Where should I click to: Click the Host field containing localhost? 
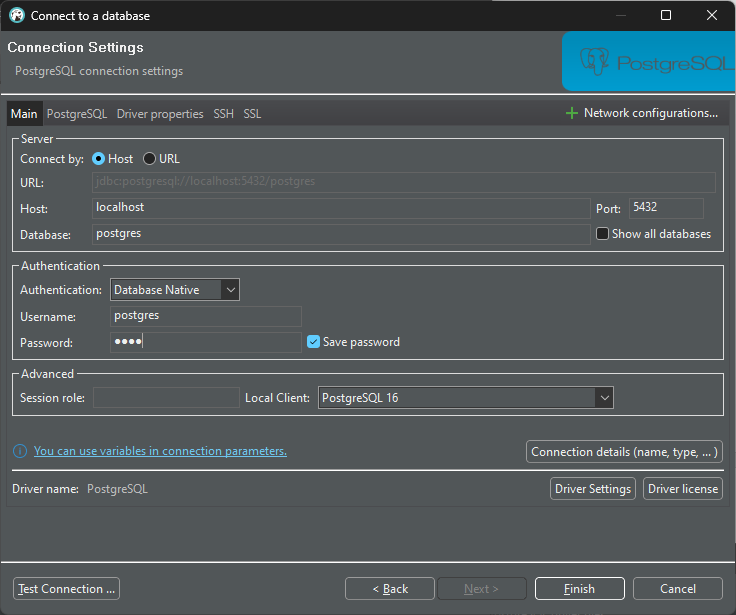click(x=341, y=208)
